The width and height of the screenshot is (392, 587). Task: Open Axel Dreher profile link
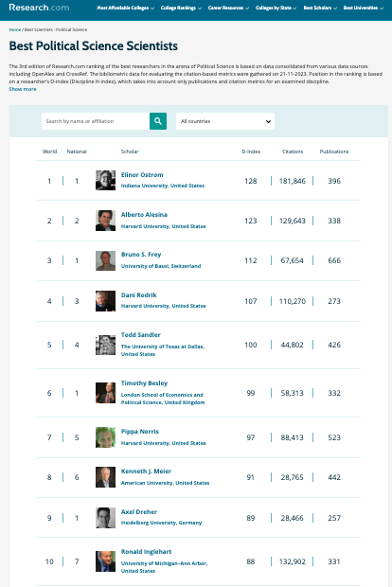tap(139, 512)
